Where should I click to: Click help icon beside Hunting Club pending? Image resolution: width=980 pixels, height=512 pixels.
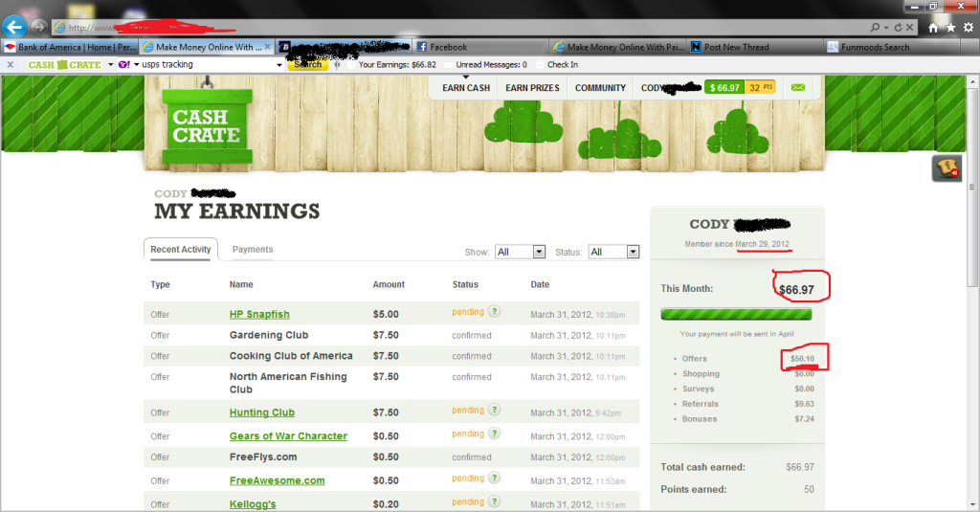[495, 410]
